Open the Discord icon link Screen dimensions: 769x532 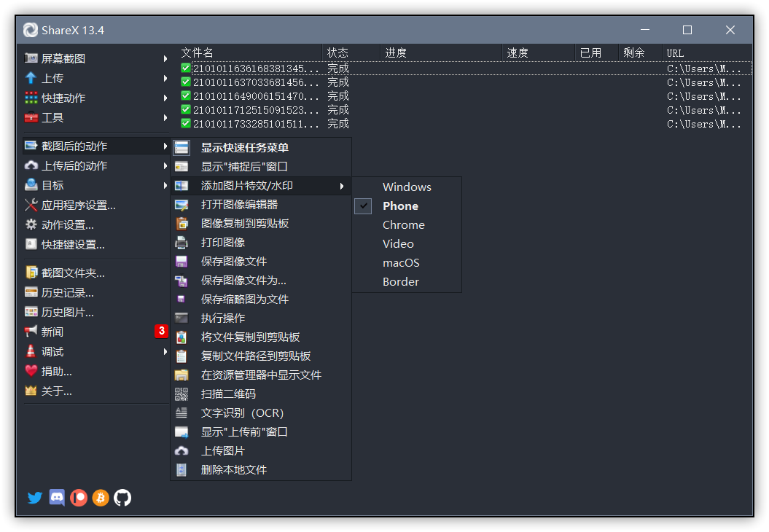point(57,498)
